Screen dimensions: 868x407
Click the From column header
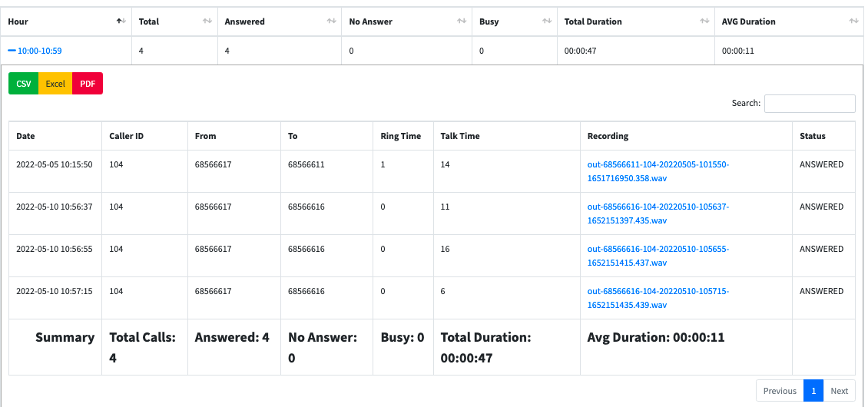(x=234, y=136)
